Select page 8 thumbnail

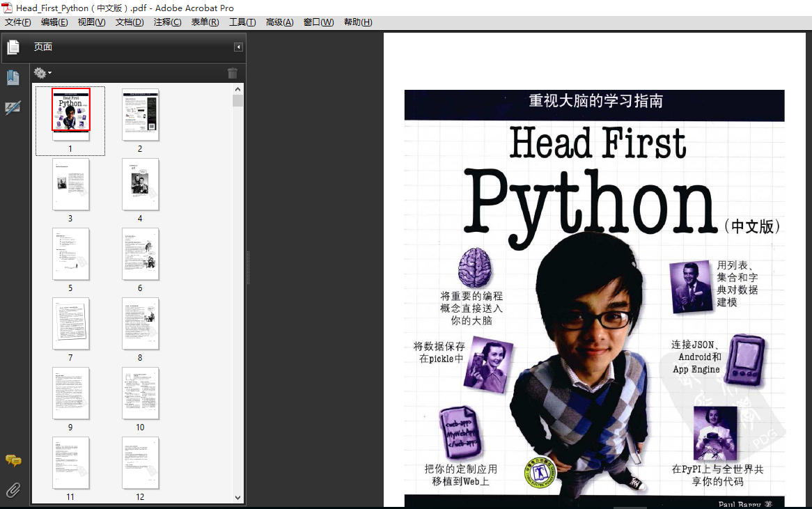click(141, 323)
